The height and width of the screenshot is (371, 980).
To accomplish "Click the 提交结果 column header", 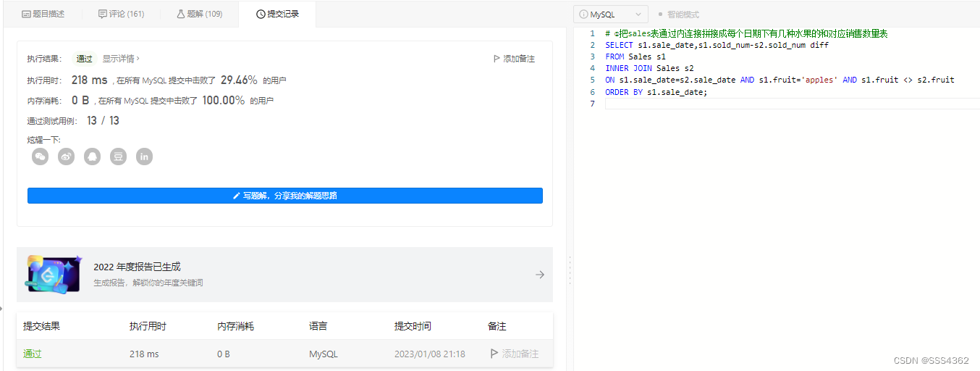I will [41, 327].
